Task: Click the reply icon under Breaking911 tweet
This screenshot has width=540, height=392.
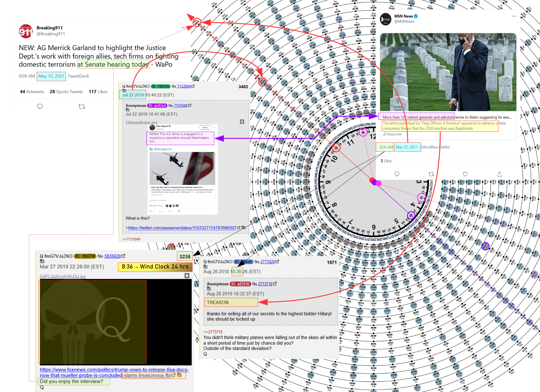Action: [40, 106]
